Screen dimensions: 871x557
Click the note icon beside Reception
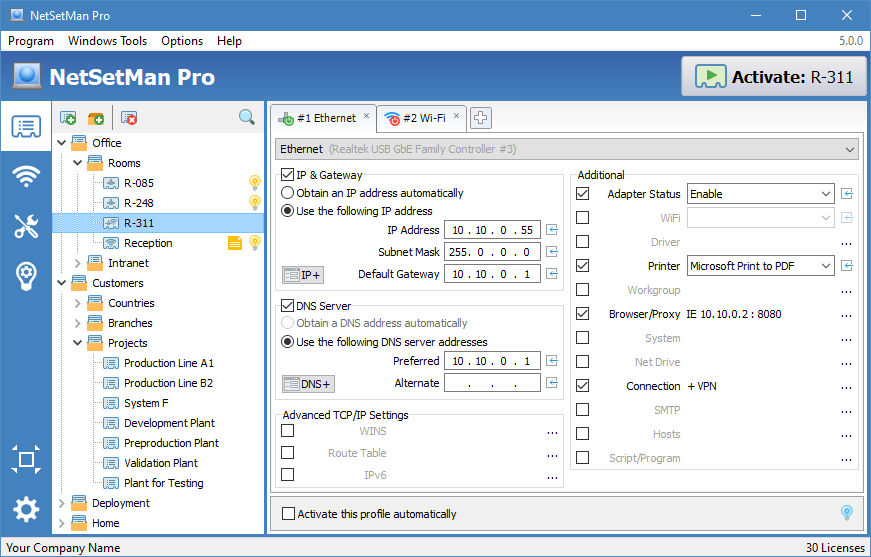coord(235,243)
